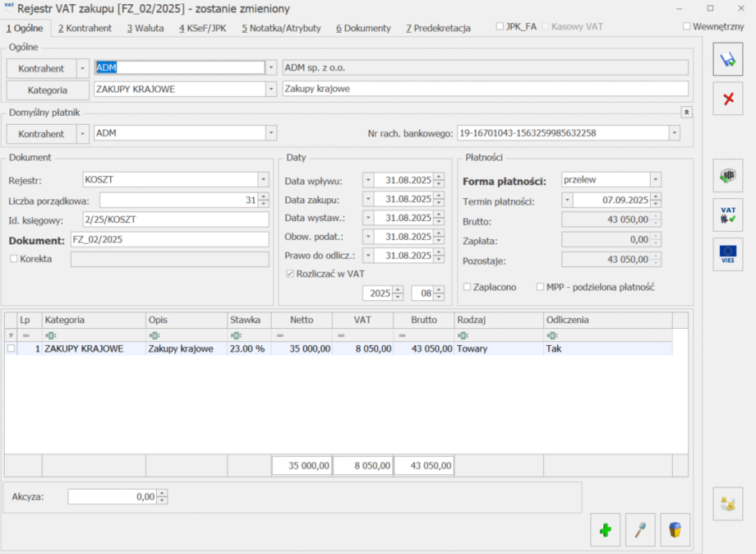Click the gold coins payments icon
The width and height of the screenshot is (756, 554).
(727, 503)
